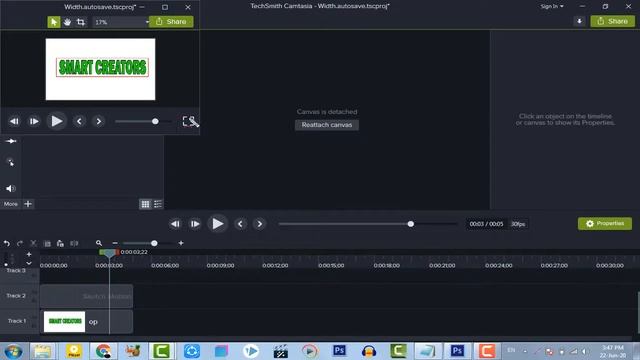This screenshot has height=360, width=640.
Task: Click the Redo arrow in timeline toolbar
Action: point(20,243)
